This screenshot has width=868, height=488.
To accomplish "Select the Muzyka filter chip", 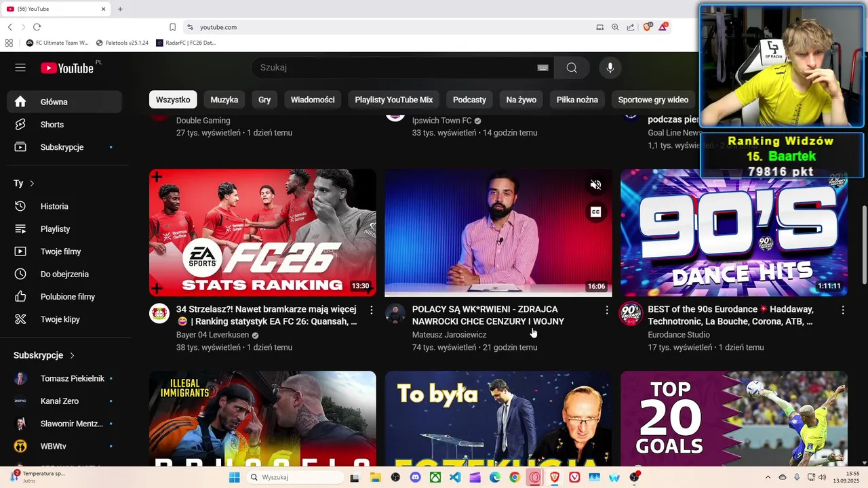I will click(x=224, y=100).
